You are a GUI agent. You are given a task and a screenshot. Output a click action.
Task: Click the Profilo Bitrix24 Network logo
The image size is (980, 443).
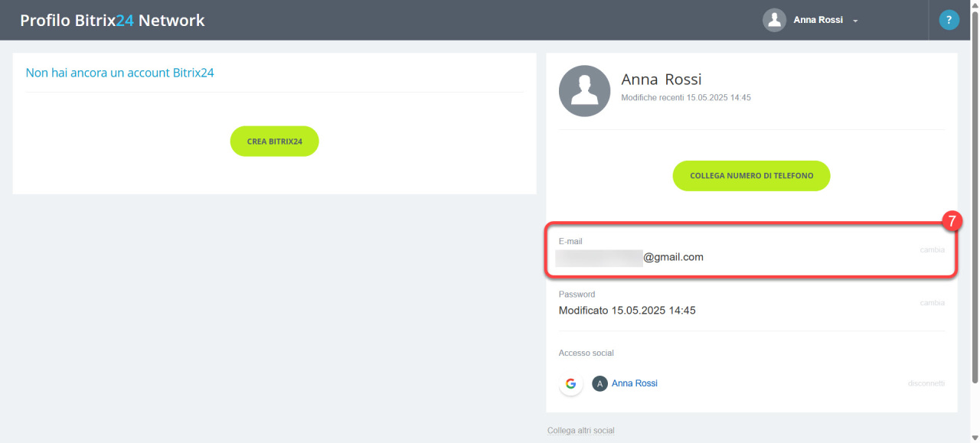click(113, 21)
